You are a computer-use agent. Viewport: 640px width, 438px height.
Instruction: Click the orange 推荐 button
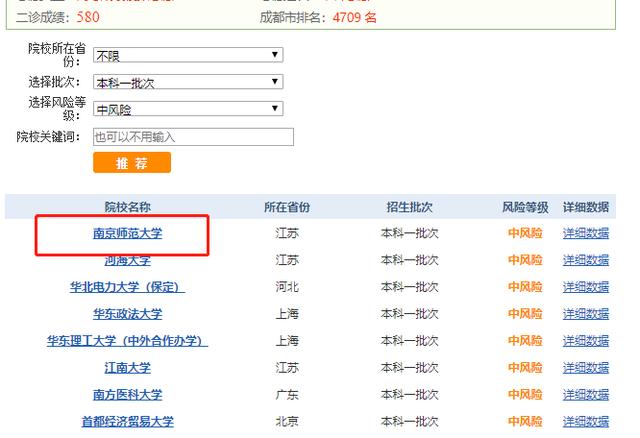132,162
